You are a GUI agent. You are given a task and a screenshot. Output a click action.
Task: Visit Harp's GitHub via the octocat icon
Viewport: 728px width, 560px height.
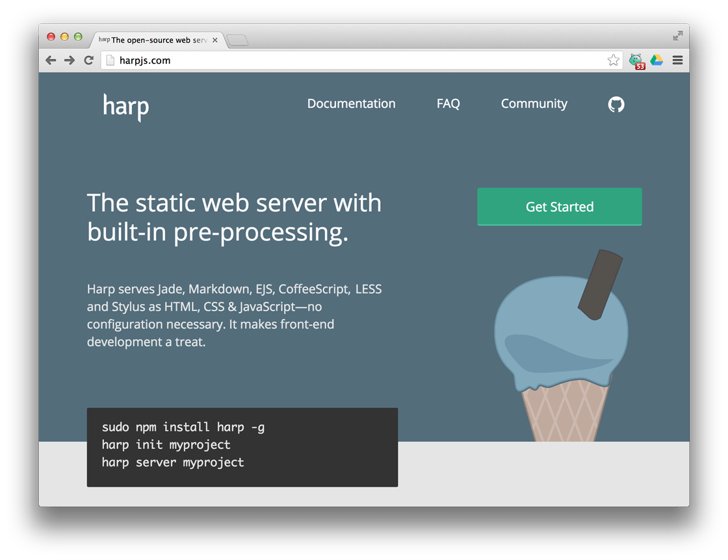coord(616,104)
